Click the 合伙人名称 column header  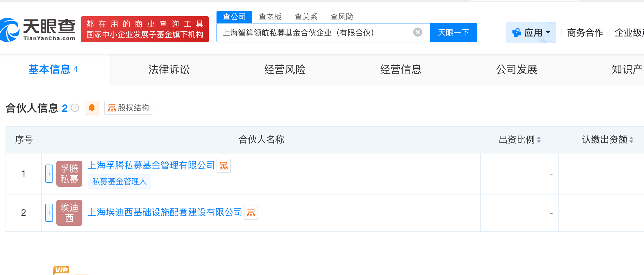[261, 140]
